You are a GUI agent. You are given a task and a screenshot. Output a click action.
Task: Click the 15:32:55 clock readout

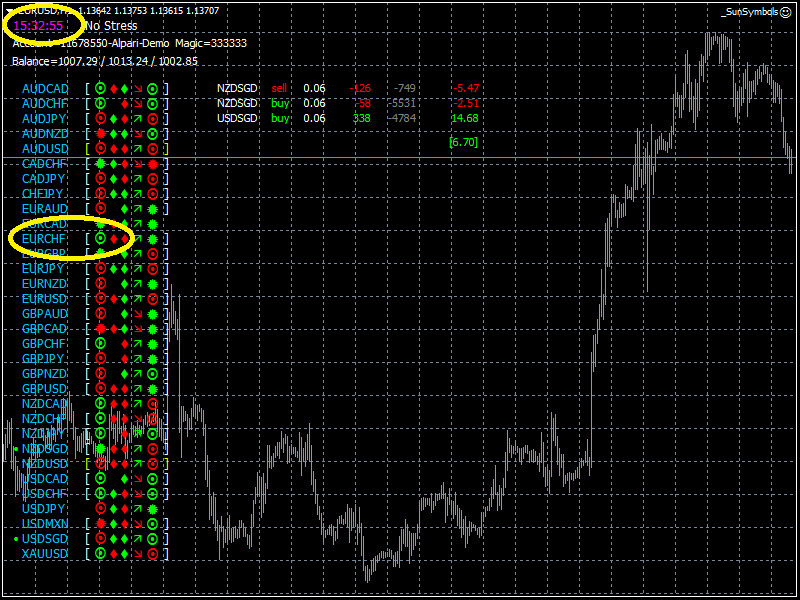38,25
